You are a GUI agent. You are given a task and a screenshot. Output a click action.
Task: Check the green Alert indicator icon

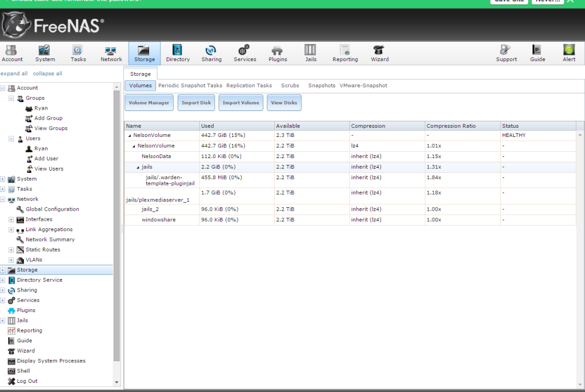click(569, 50)
